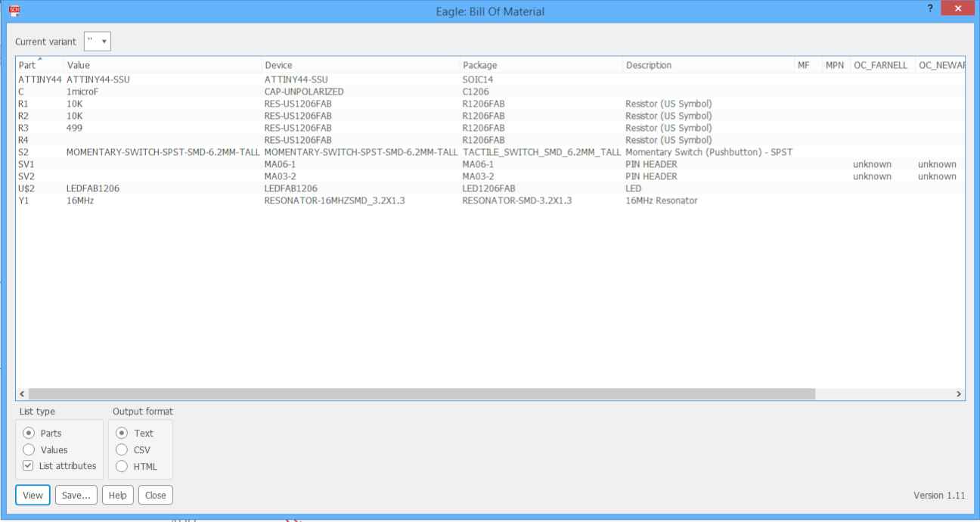Image resolution: width=980 pixels, height=522 pixels.
Task: Click R1's 10K value cell
Action: tap(74, 104)
